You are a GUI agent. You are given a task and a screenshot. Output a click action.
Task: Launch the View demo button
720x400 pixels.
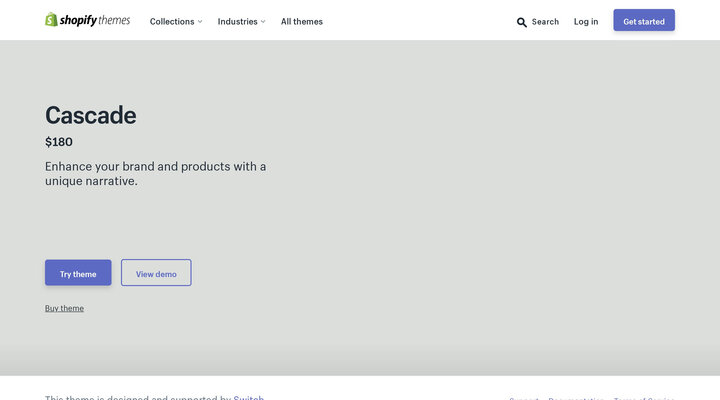[x=156, y=273]
